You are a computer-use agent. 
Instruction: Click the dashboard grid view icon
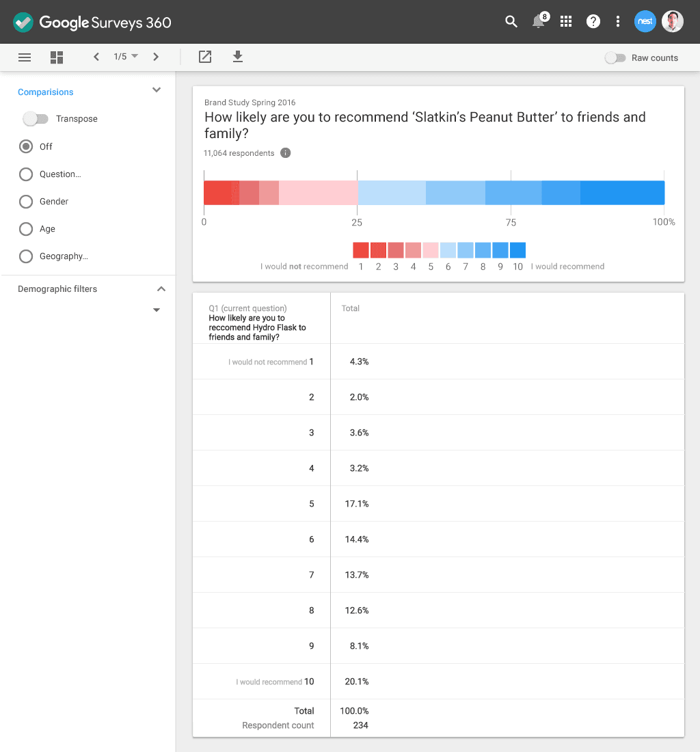click(57, 57)
